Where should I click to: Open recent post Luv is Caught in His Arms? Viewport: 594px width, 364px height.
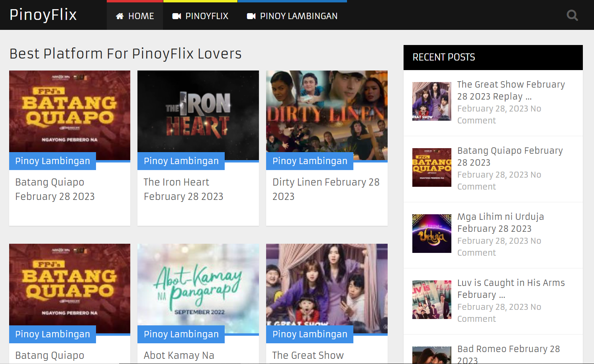(x=511, y=289)
